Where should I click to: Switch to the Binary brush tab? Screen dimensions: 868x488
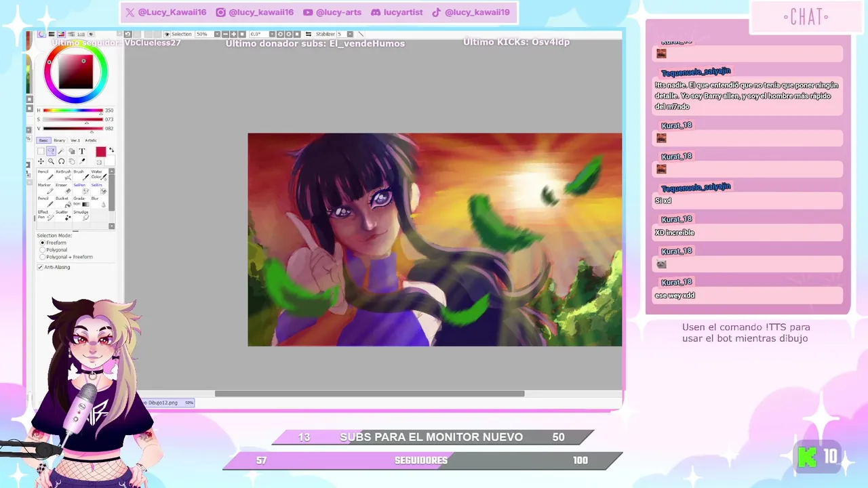(59, 140)
